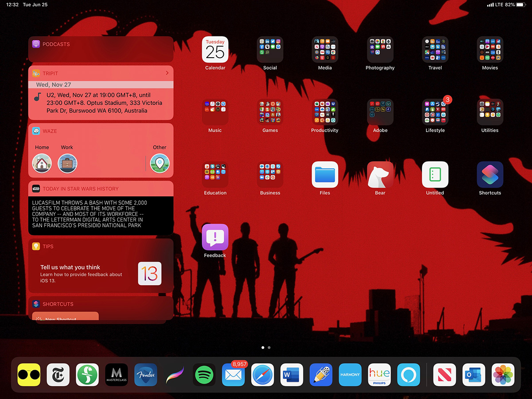The width and height of the screenshot is (532, 399).
Task: Open the Utilities folder
Action: point(490,112)
